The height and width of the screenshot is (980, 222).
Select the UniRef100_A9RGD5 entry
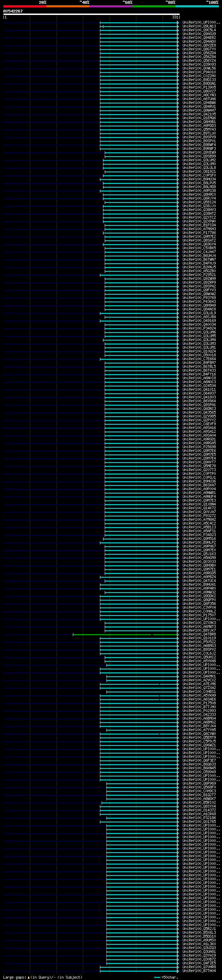(x=199, y=573)
